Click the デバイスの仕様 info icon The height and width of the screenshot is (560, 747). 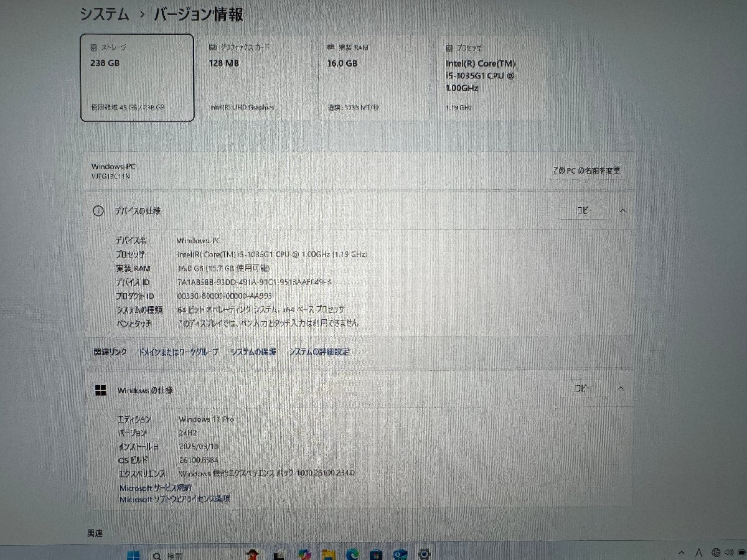98,211
